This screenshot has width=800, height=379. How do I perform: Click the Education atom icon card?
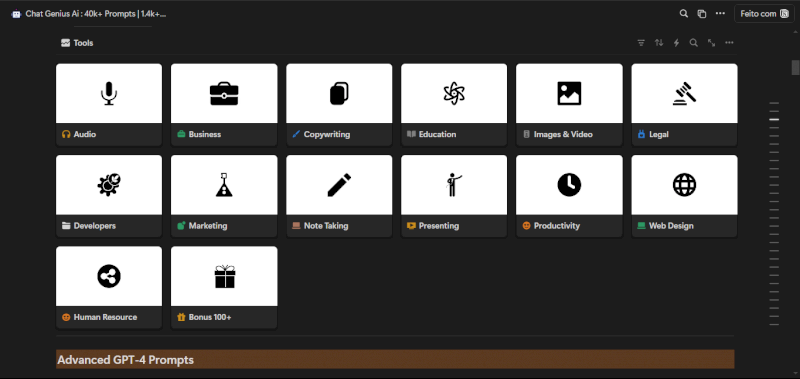click(x=454, y=93)
